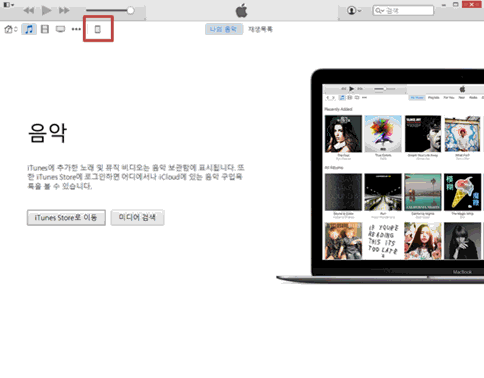Skip ahead with the fast-forward button
The image size is (484, 378).
tap(64, 11)
